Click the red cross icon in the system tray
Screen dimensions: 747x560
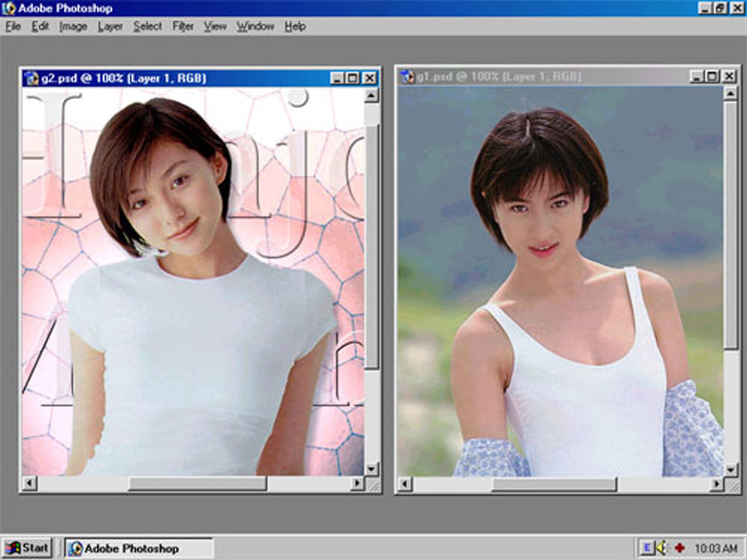coord(679,548)
